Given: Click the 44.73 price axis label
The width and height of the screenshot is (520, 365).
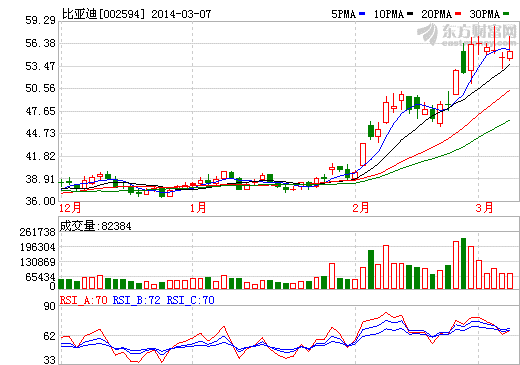Looking at the screenshot, I should click(x=40, y=133).
